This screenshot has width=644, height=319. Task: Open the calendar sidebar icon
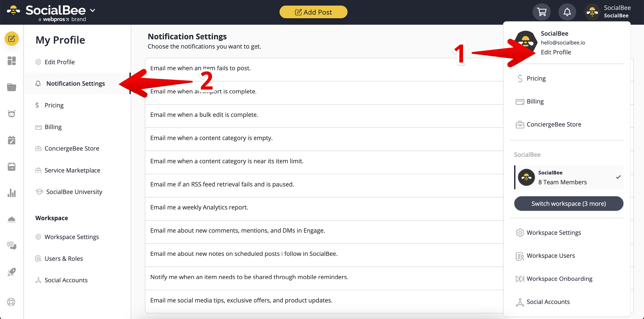coord(12,167)
